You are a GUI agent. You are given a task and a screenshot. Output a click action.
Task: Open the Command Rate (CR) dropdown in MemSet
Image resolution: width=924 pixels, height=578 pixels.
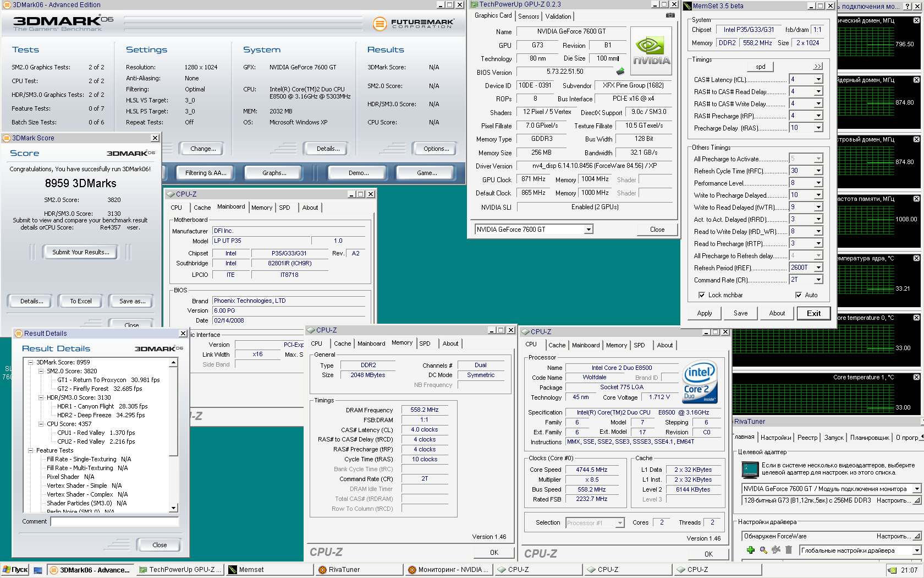818,280
